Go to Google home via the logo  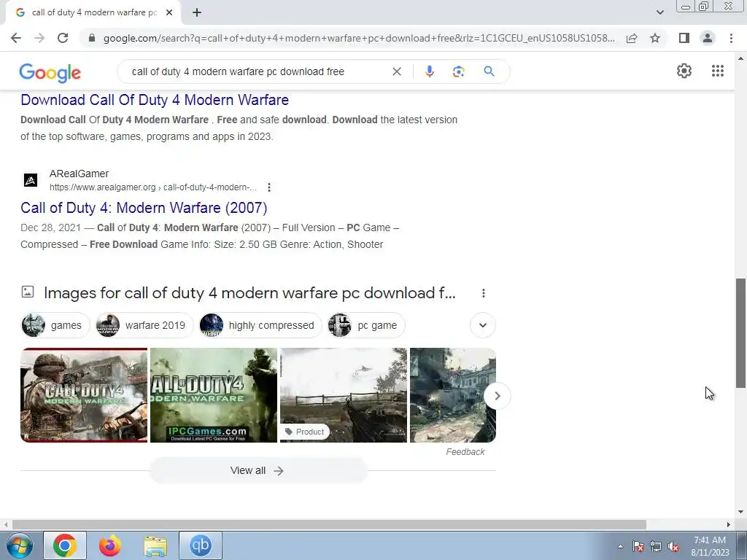click(50, 72)
